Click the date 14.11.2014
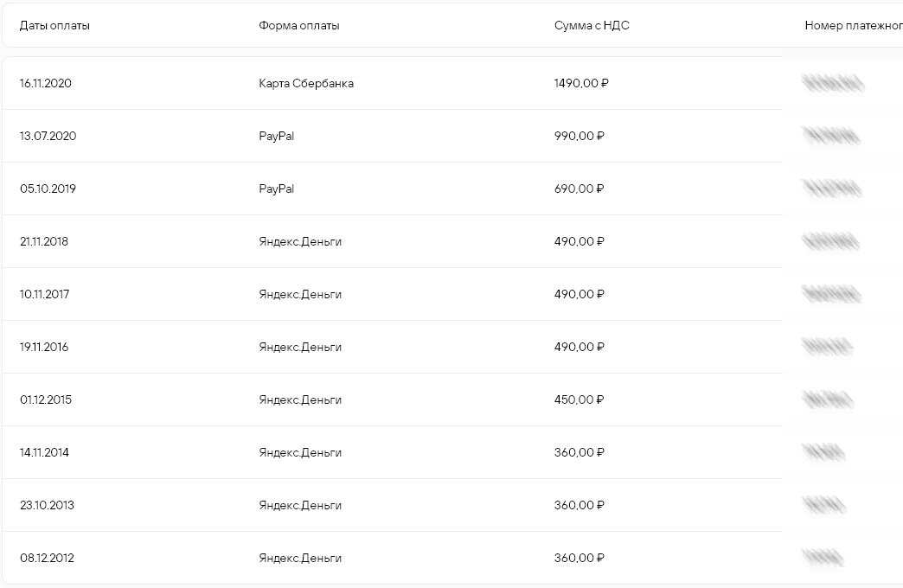This screenshot has height=588, width=903. (x=44, y=452)
